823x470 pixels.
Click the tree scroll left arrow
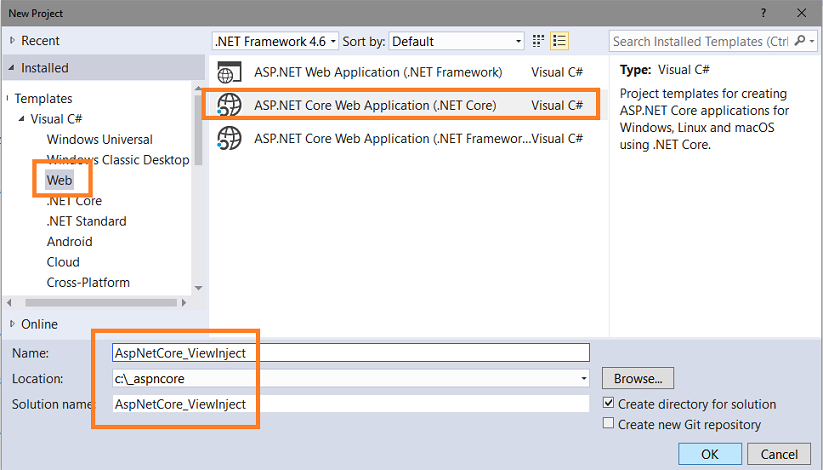tap(9, 302)
